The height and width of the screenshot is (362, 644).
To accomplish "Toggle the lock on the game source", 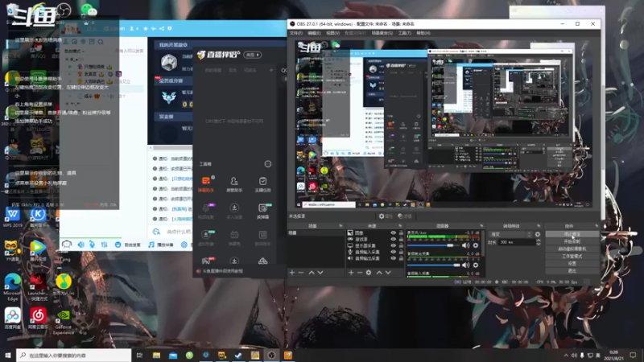I will coord(401,239).
